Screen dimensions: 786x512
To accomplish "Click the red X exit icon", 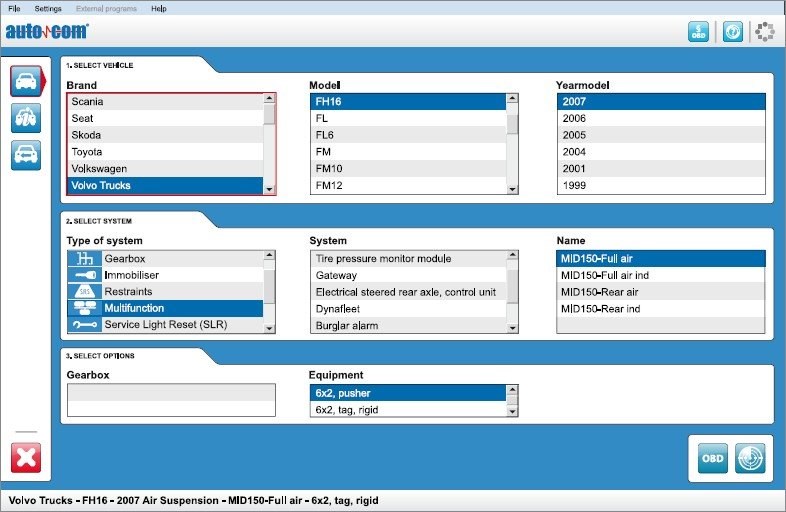I will tap(26, 457).
